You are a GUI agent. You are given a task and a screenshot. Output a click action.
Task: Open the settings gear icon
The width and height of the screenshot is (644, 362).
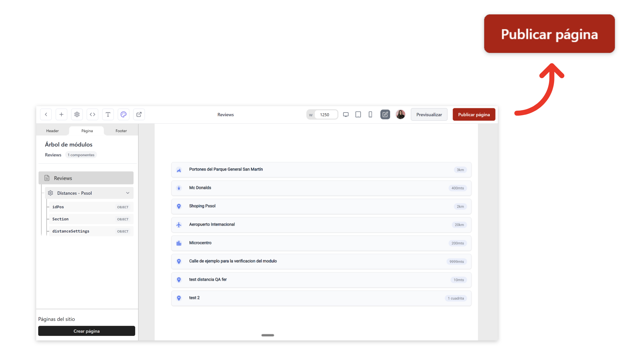77,115
